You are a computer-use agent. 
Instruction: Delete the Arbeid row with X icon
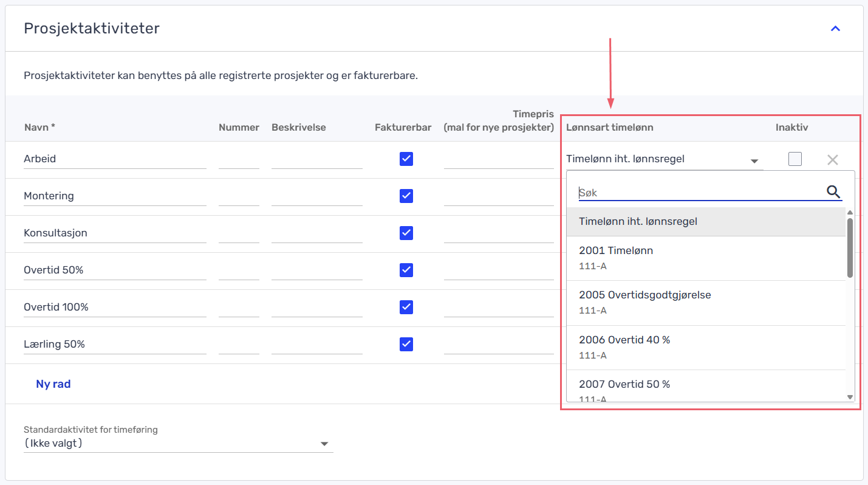click(832, 160)
